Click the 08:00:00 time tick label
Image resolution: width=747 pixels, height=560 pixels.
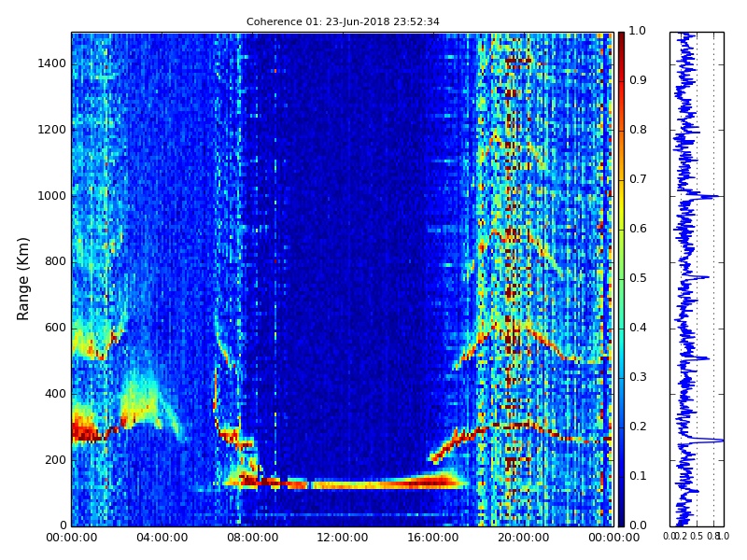[252, 539]
